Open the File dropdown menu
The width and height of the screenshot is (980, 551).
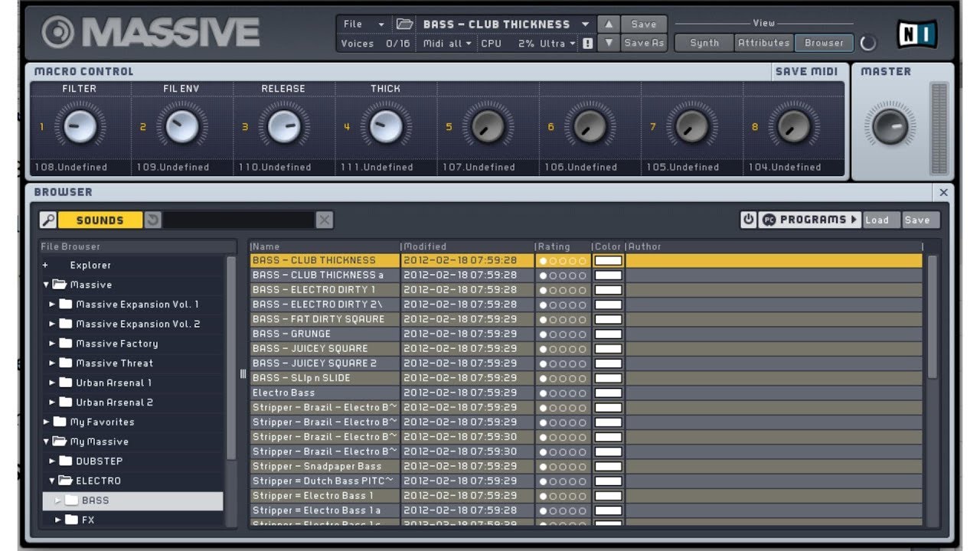(x=364, y=24)
